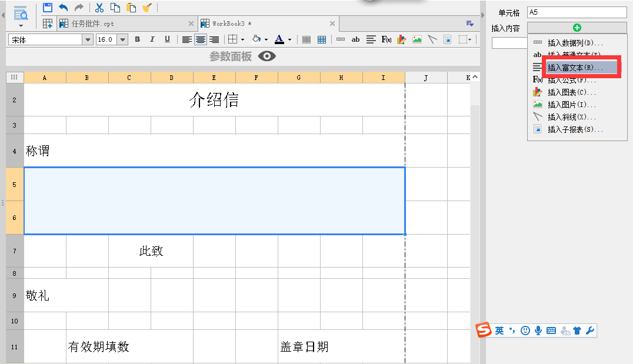Align cell text center
This screenshot has width=633, height=364.
point(200,39)
